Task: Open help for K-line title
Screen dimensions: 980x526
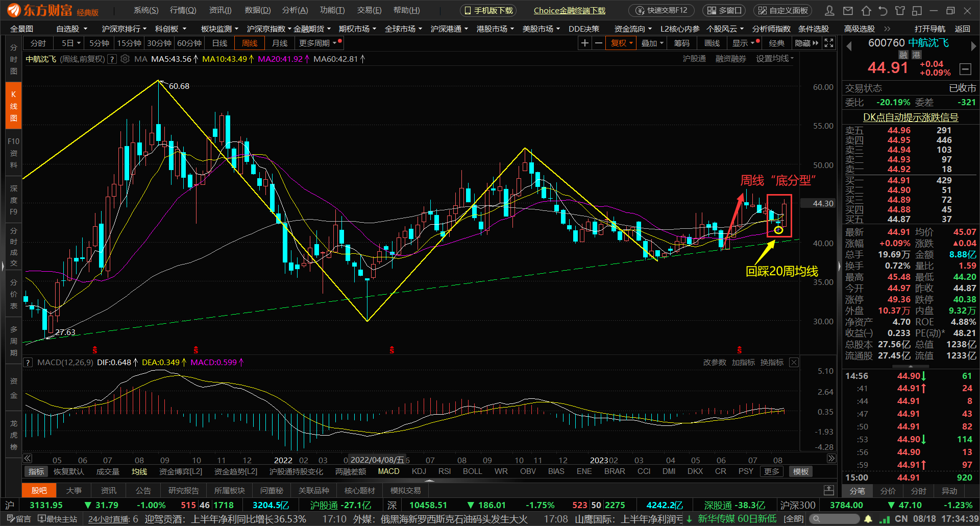Action: click(x=112, y=59)
